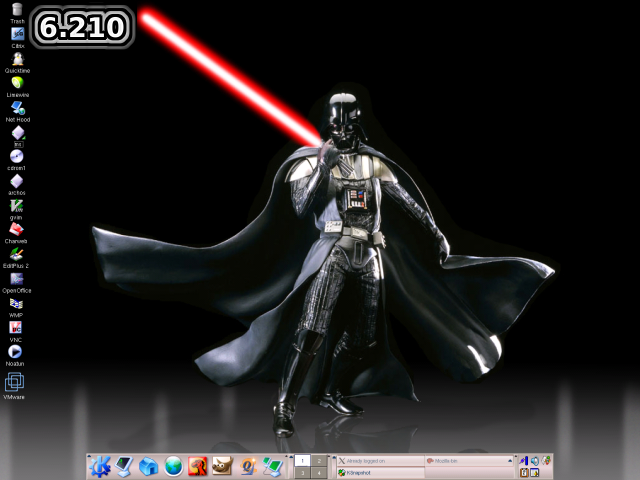The height and width of the screenshot is (480, 640).
Task: Expand the taskbar window list arrow
Action: [510, 461]
